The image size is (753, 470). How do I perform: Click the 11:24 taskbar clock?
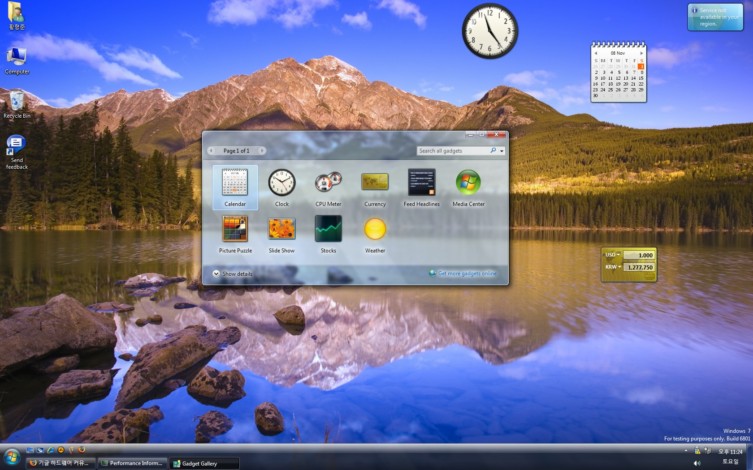coord(729,451)
